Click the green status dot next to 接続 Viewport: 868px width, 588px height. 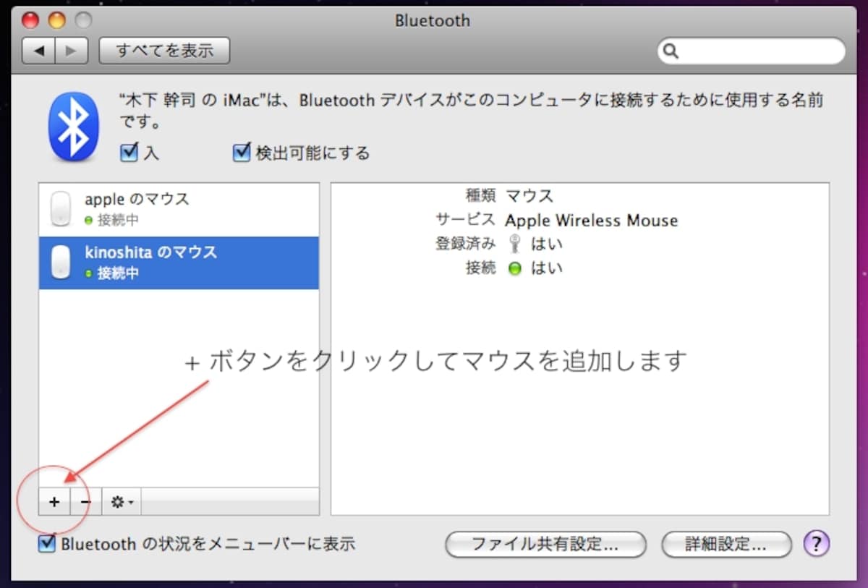514,268
